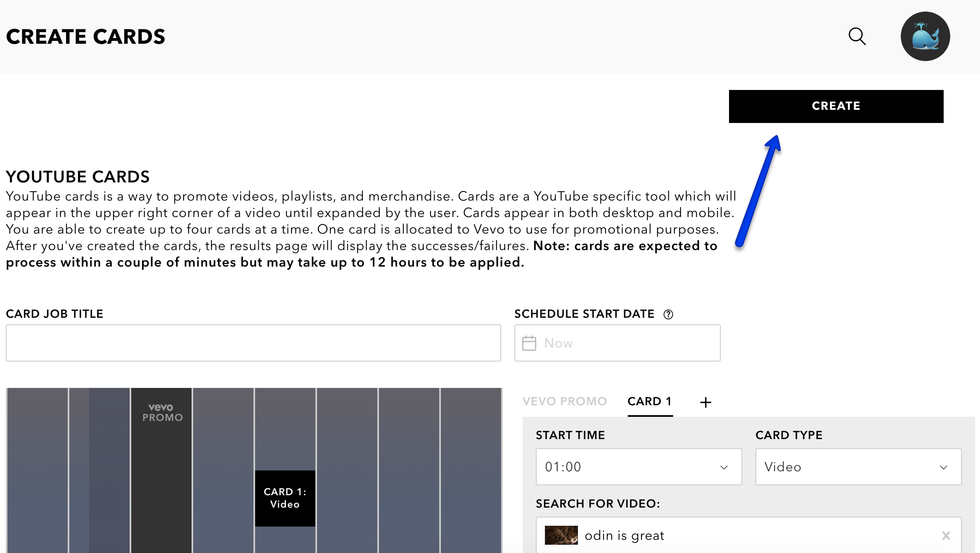
Task: Add a new card with plus icon
Action: 705,402
